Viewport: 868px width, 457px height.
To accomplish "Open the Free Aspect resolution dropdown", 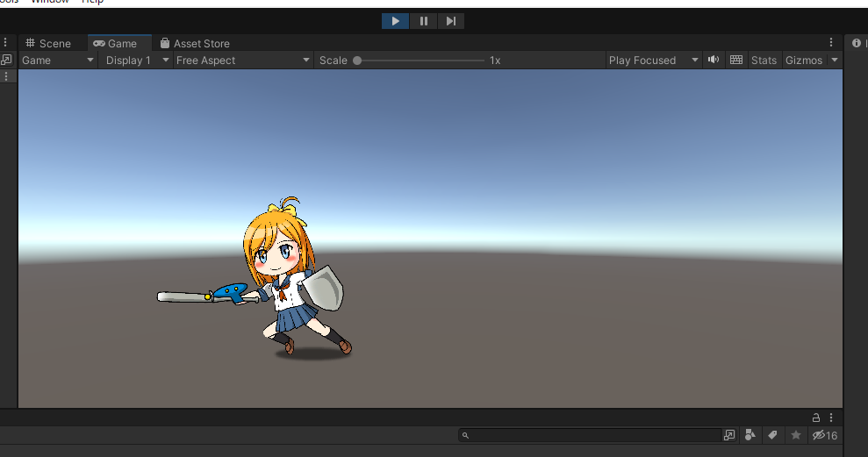I will point(243,61).
